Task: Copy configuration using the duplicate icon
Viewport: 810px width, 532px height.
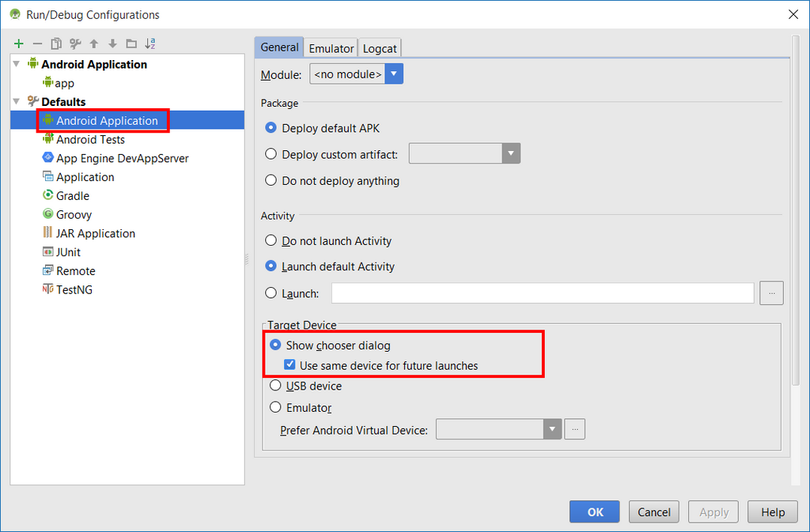Action: pyautogui.click(x=56, y=43)
